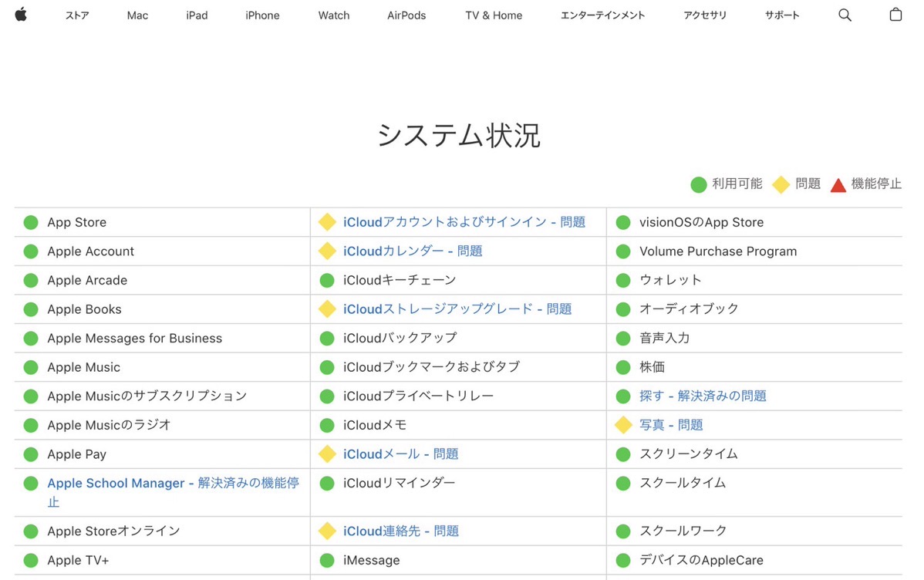
Task: Click the legend yellow diamond for 問題
Action: pos(781,184)
